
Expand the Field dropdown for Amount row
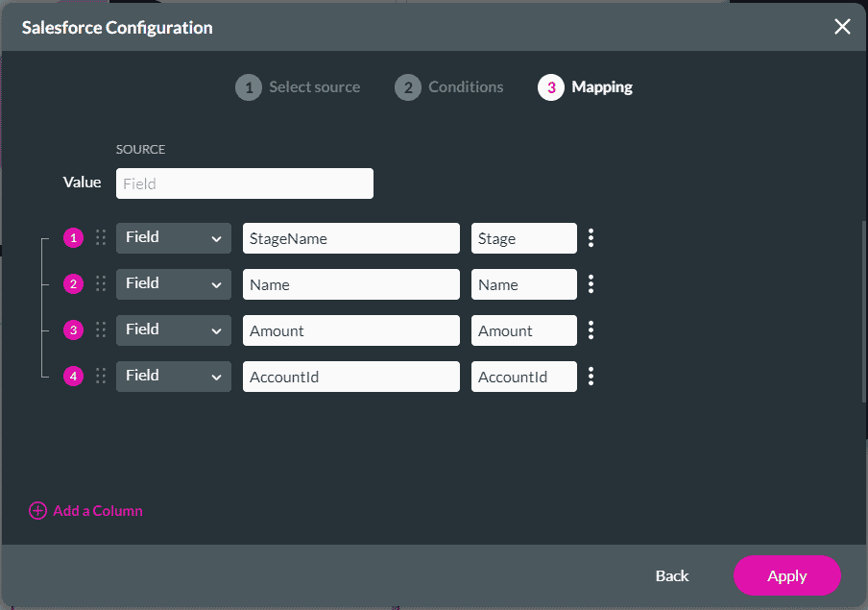coord(174,330)
